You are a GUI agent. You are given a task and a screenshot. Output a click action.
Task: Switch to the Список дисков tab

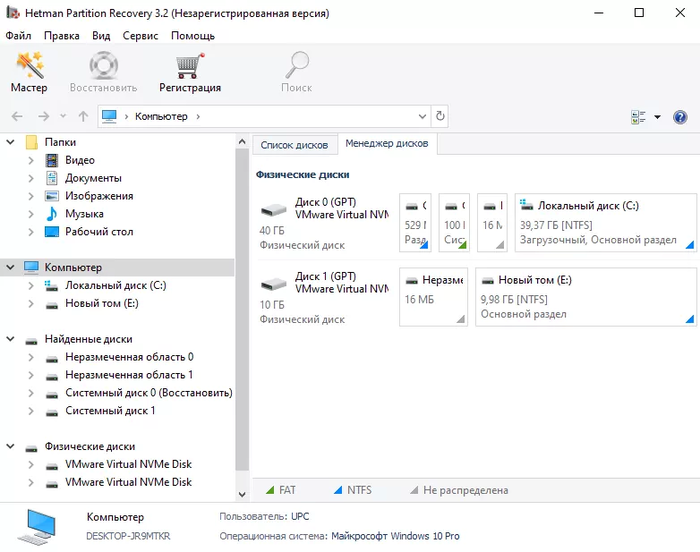294,145
